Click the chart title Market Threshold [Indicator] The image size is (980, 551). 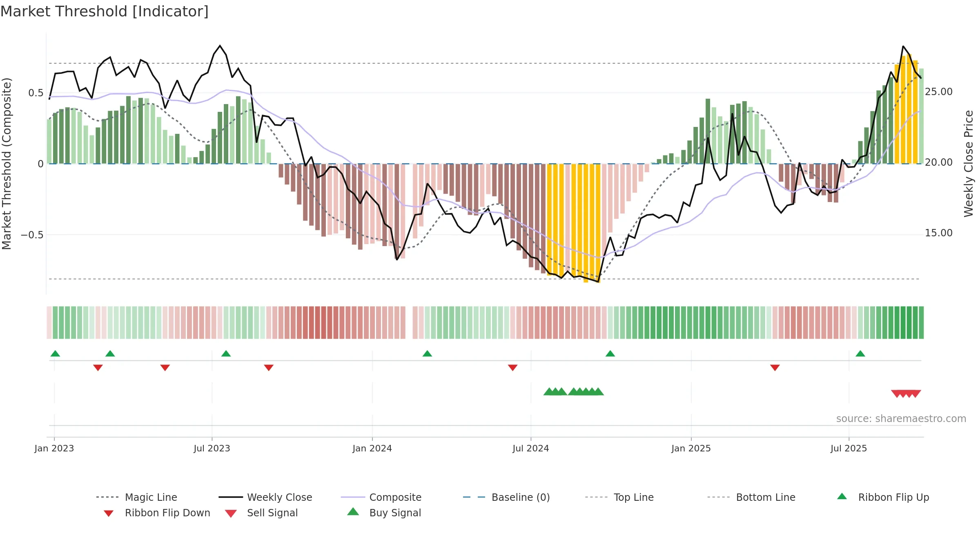point(105,11)
